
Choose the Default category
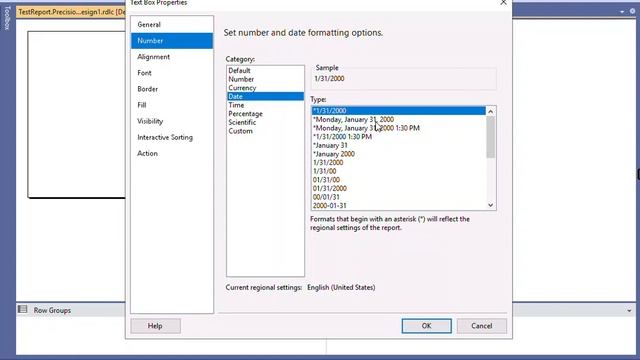pyautogui.click(x=265, y=71)
